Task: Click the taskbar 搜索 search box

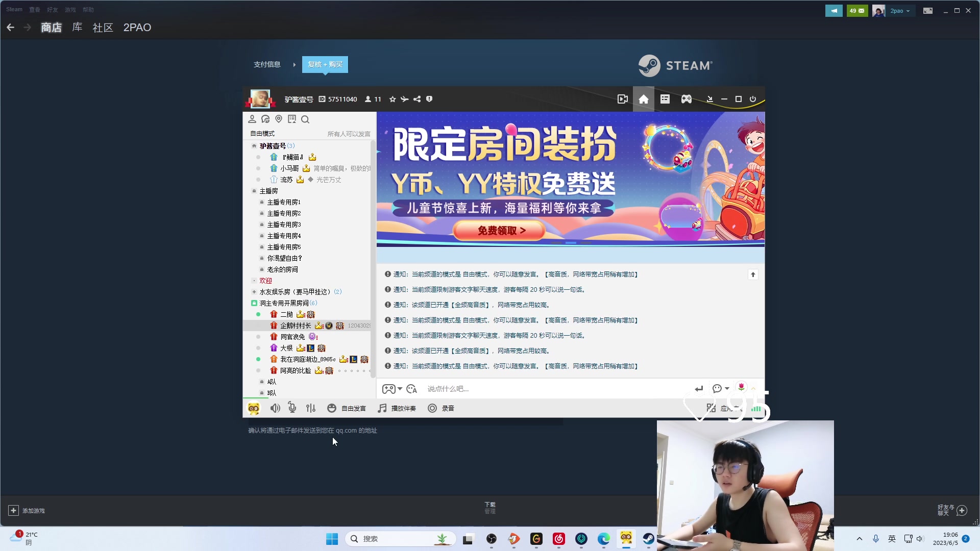Action: pos(400,539)
